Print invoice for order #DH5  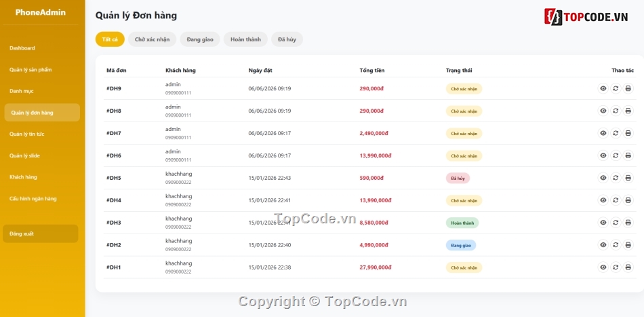point(628,178)
